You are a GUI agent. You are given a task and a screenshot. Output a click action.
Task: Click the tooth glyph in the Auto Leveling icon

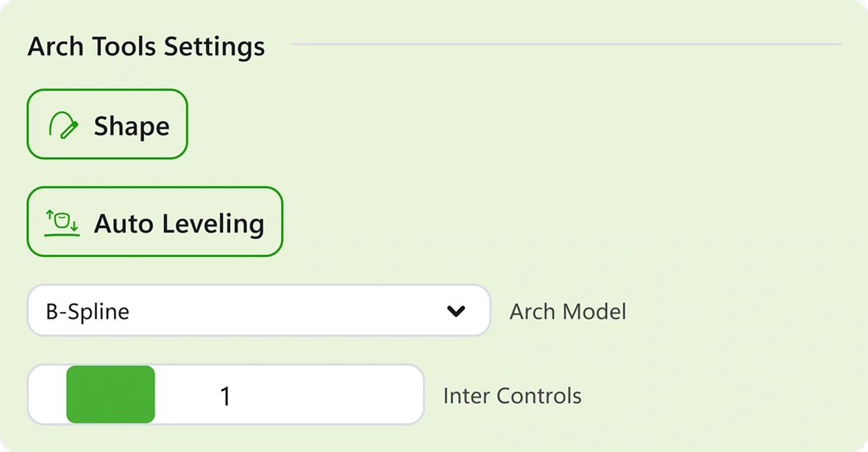62,220
